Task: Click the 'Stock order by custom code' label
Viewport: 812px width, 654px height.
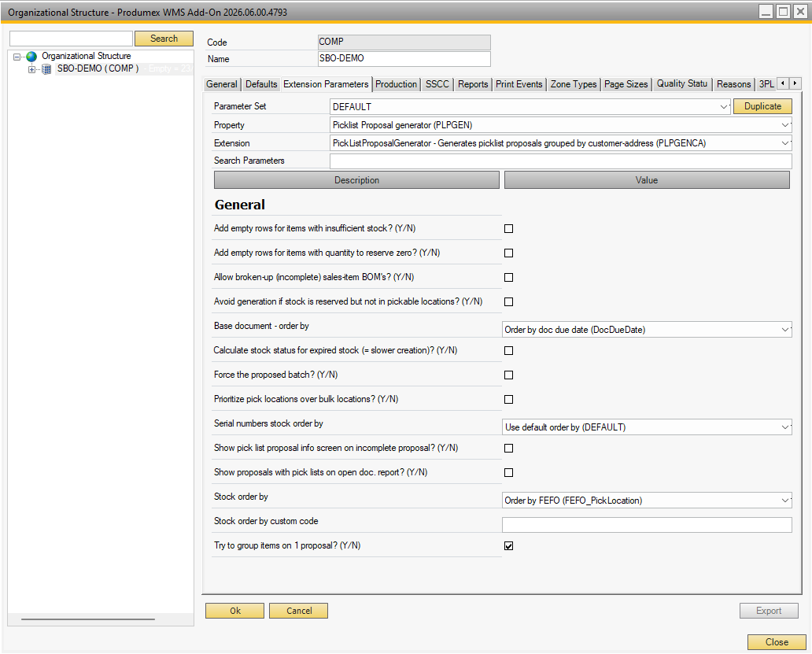Action: (x=266, y=521)
